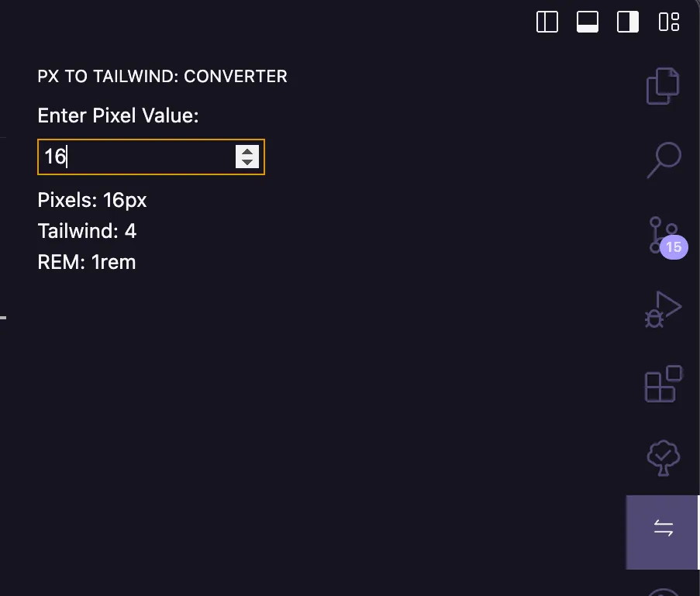This screenshot has width=700, height=596.
Task: Toggle the Secondary Side Bar
Action: [x=627, y=22]
